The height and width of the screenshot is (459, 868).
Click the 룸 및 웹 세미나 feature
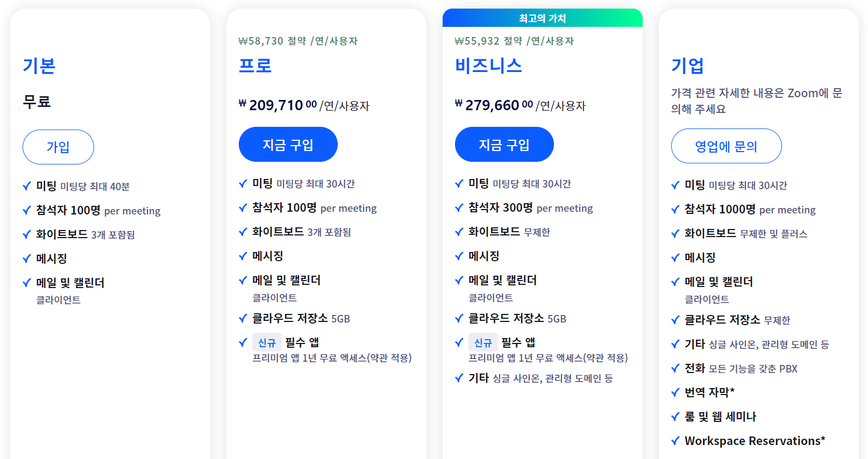click(720, 417)
